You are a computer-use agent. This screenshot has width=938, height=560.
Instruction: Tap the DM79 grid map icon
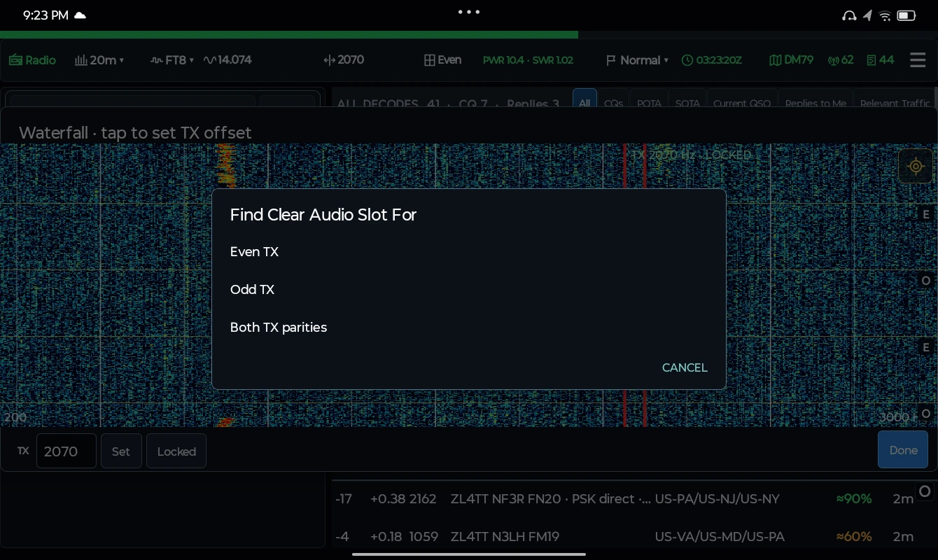pos(791,60)
